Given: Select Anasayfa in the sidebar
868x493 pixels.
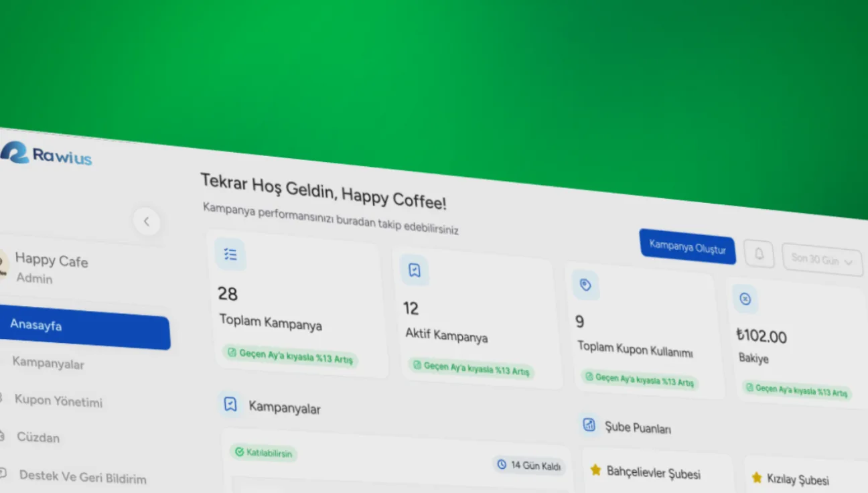Looking at the screenshot, I should 84,327.
